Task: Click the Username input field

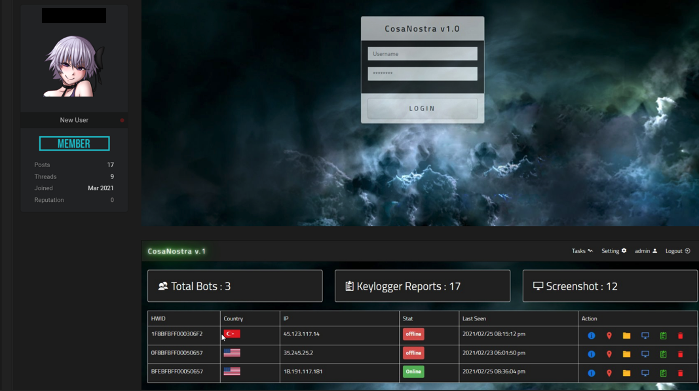Action: pyautogui.click(x=422, y=54)
